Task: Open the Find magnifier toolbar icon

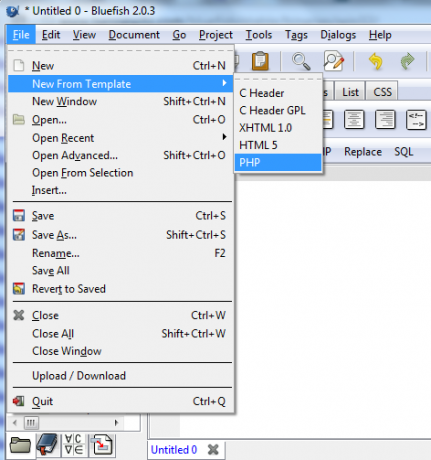Action: [301, 61]
